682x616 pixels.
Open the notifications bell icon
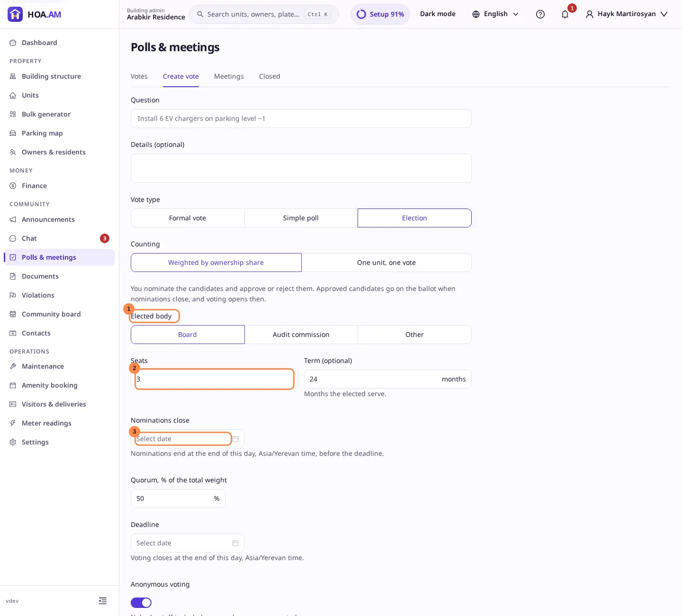coord(565,14)
